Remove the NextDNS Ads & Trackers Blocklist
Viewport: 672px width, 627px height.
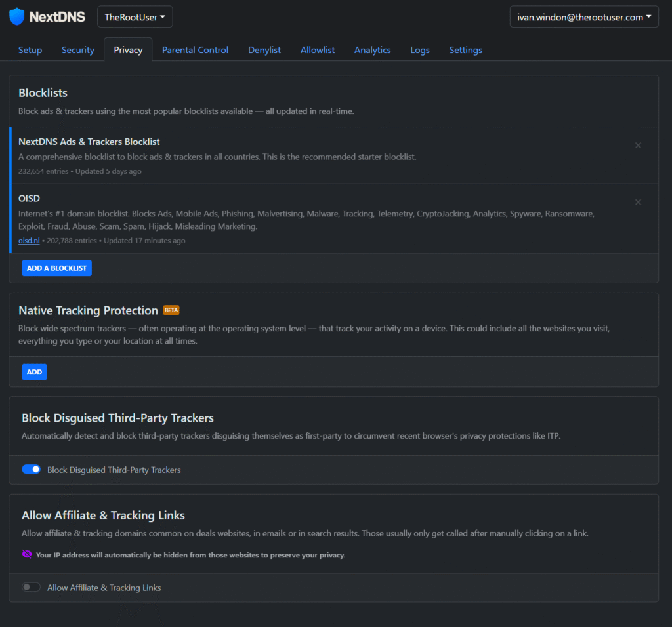638,146
